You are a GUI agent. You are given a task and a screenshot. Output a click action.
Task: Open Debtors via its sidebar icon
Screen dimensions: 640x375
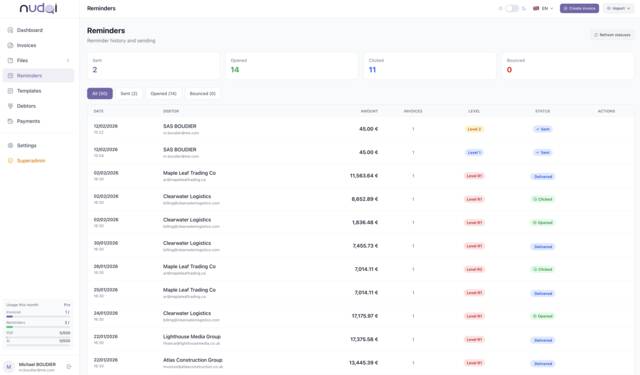[x=11, y=106]
